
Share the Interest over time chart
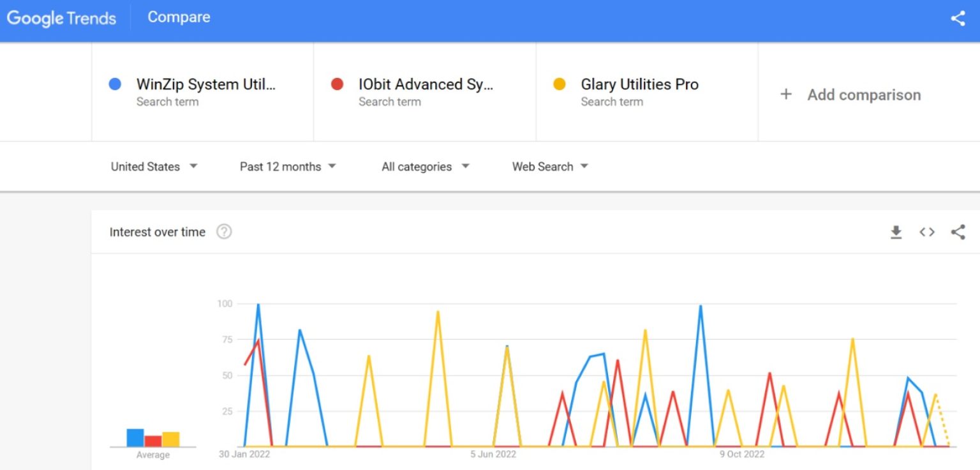click(958, 232)
